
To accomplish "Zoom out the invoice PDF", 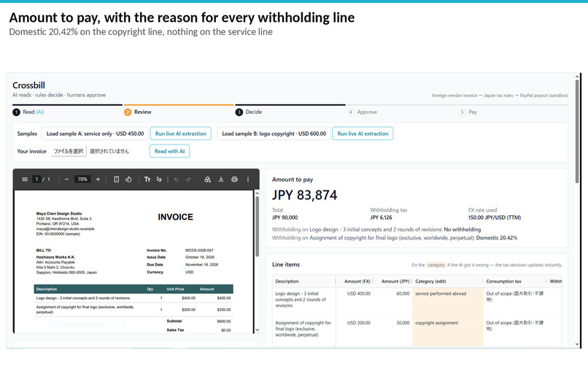I will pyautogui.click(x=66, y=180).
